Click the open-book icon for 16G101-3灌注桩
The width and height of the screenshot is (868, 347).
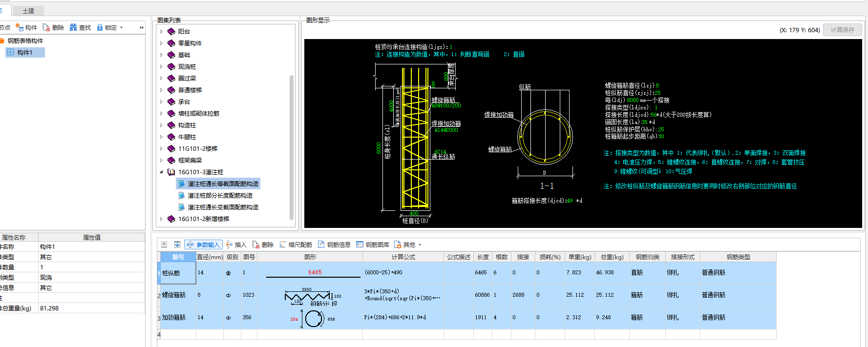[171, 172]
